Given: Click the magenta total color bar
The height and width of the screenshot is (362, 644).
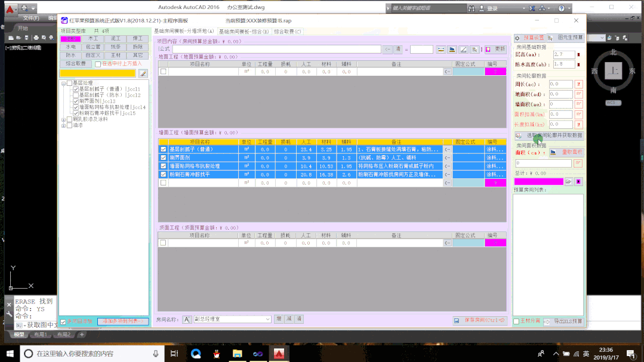Looking at the screenshot, I should (538, 181).
